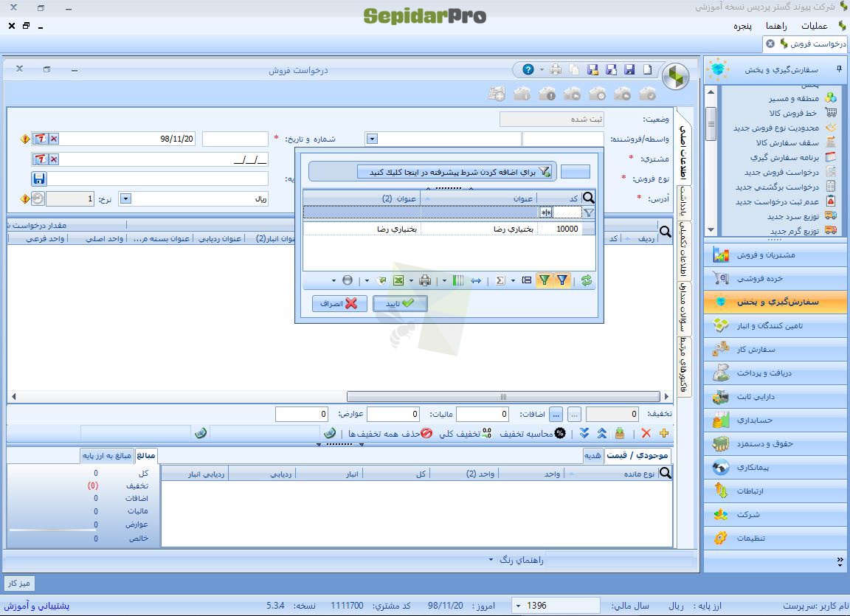Click the red X delete-row icon in the row toolbar
Viewport: 850px width, 616px height.
coord(646,434)
